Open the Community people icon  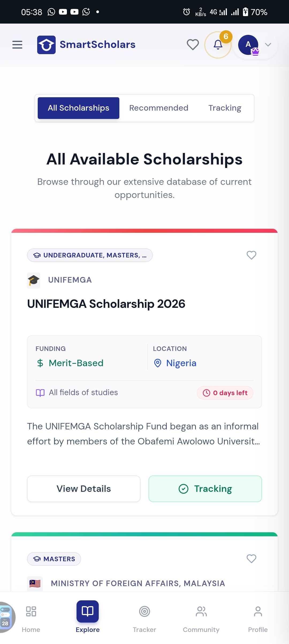coord(201,612)
